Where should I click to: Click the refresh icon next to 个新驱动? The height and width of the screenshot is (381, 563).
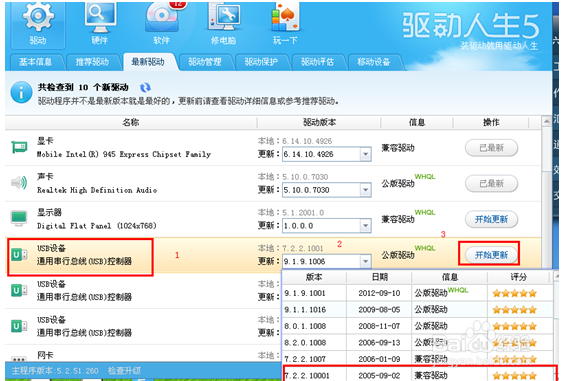145,87
